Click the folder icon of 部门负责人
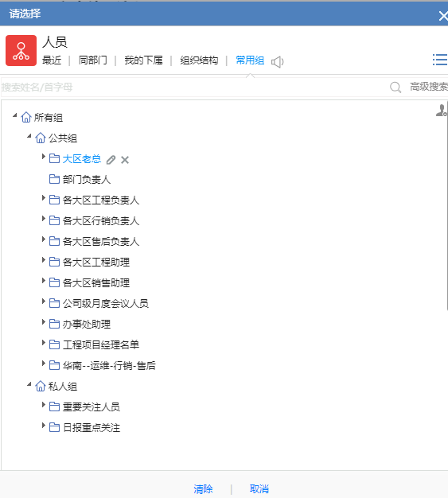448x498 pixels. 54,179
